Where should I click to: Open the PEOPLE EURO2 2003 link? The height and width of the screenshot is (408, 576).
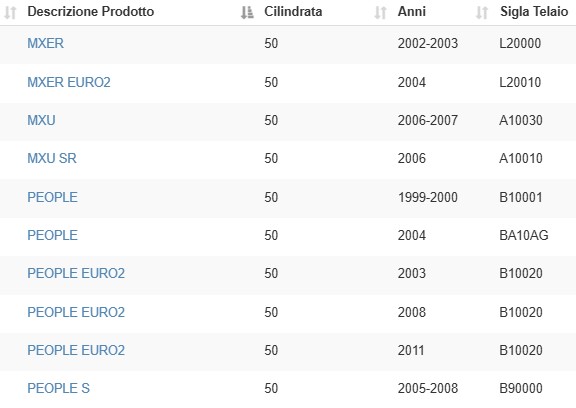[x=76, y=274]
